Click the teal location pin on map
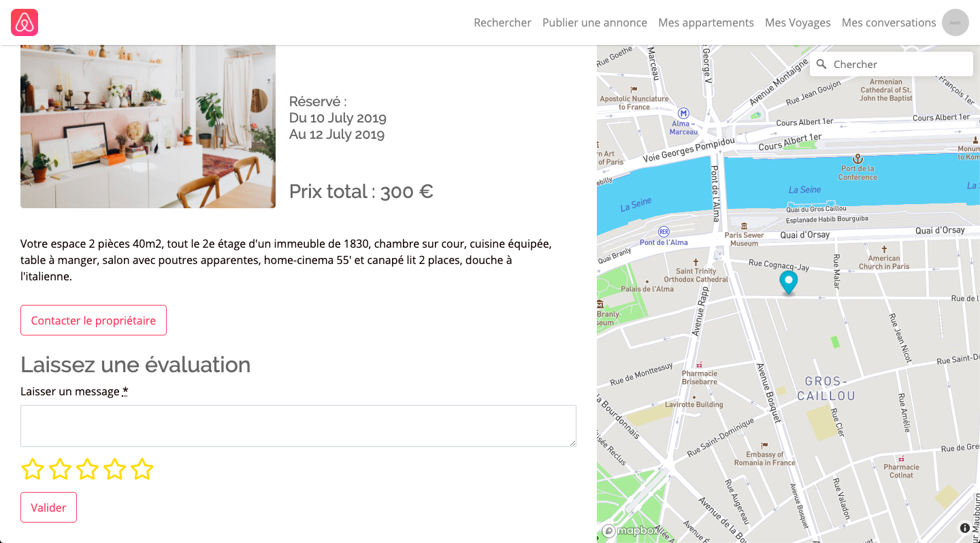 788,282
